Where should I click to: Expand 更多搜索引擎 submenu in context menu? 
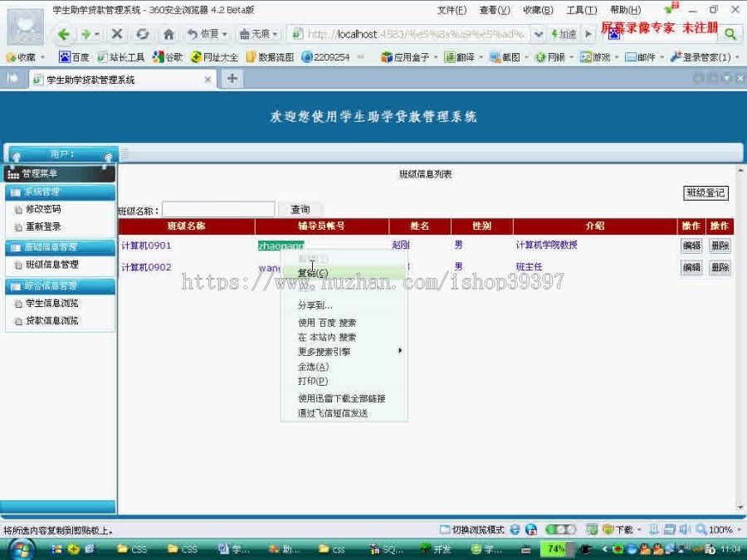pyautogui.click(x=344, y=352)
